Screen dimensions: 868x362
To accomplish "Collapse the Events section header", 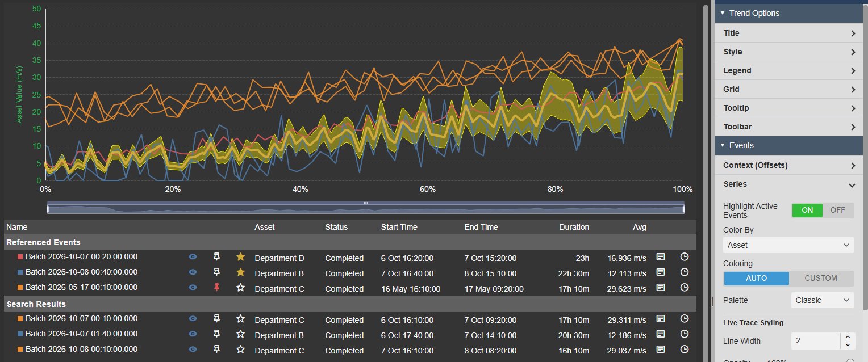I will click(789, 145).
